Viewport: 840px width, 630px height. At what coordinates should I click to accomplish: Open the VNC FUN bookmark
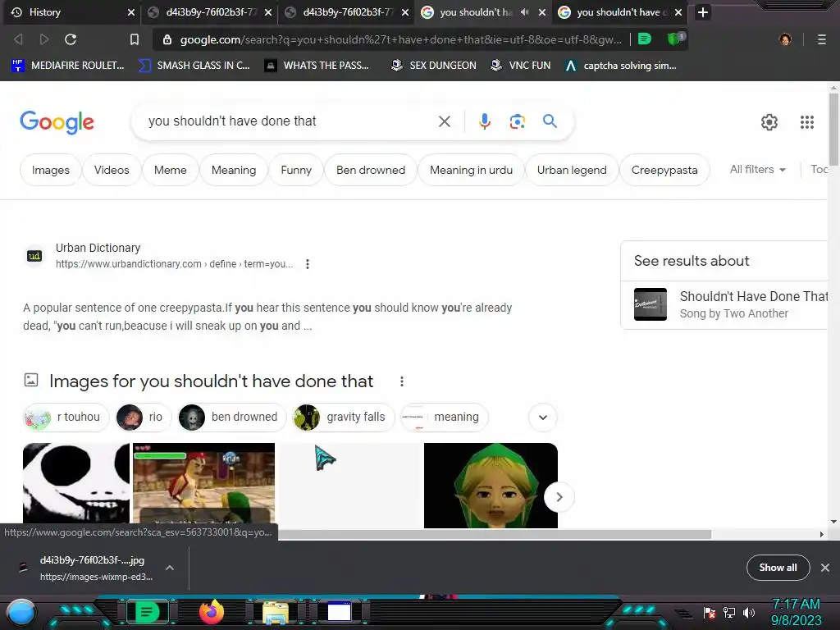(x=521, y=66)
